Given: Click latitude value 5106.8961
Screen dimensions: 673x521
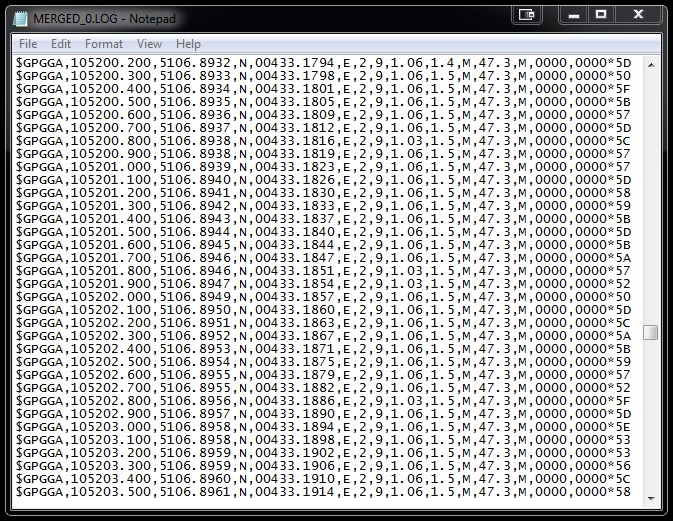Looking at the screenshot, I should (196, 492).
